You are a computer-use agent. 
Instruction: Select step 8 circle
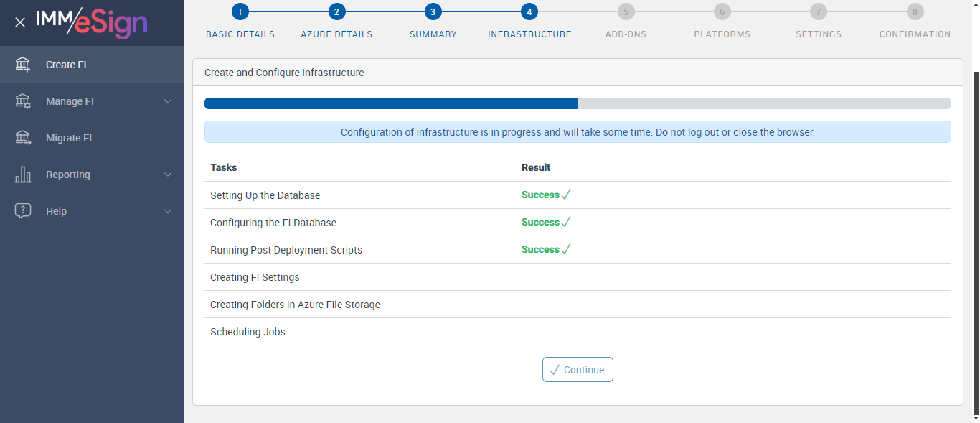coord(915,11)
